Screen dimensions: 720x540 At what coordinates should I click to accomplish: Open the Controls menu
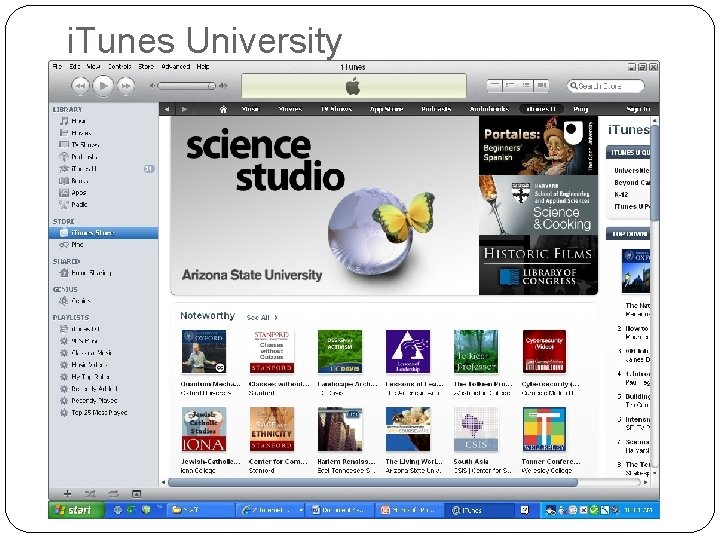point(119,67)
